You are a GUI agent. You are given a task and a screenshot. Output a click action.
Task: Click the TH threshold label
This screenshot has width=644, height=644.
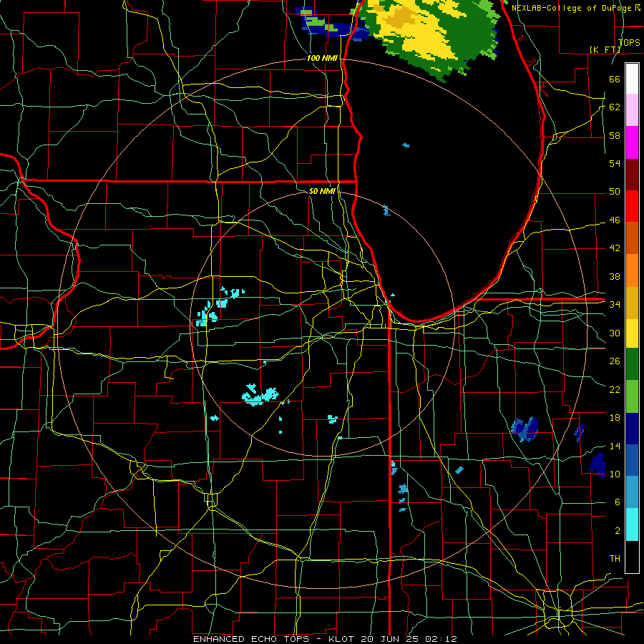pos(615,559)
